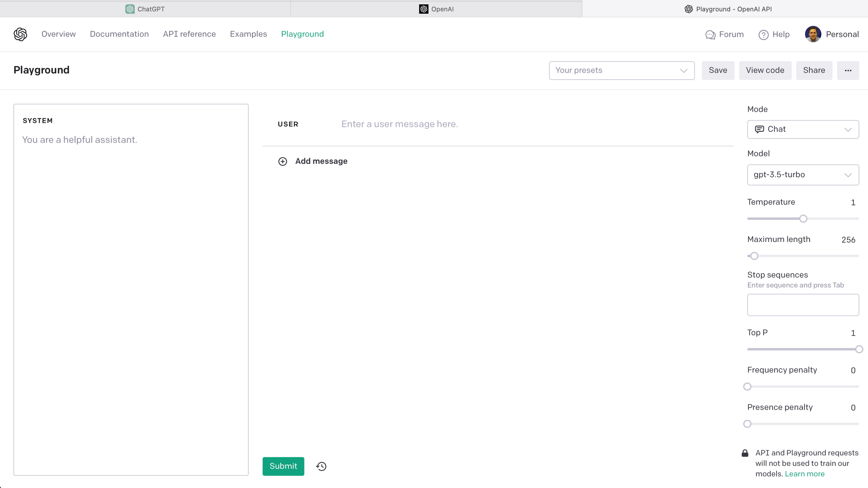Click the Add message plus icon
Screen dimensions: 868x488
[x=282, y=161]
